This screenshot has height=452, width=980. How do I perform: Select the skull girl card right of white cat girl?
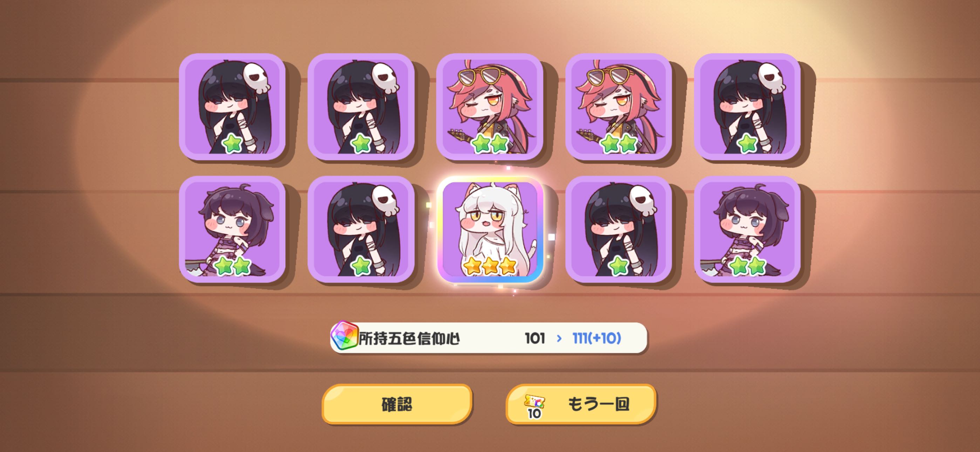coord(619,230)
